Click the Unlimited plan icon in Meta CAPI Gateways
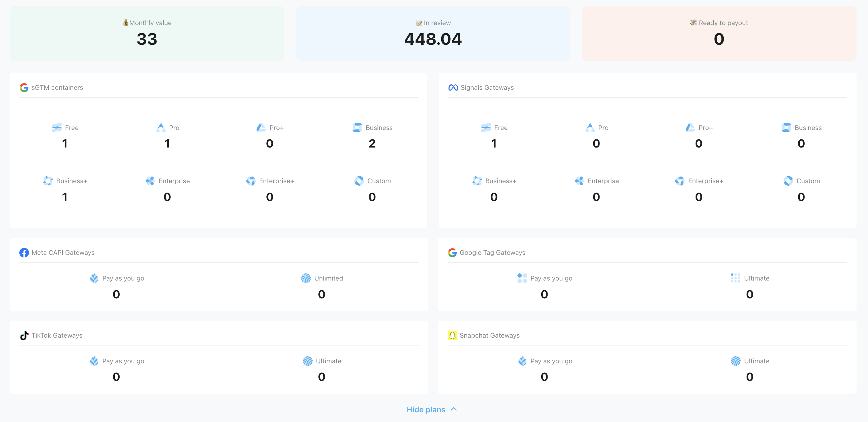Image resolution: width=868 pixels, height=422 pixels. (x=306, y=278)
